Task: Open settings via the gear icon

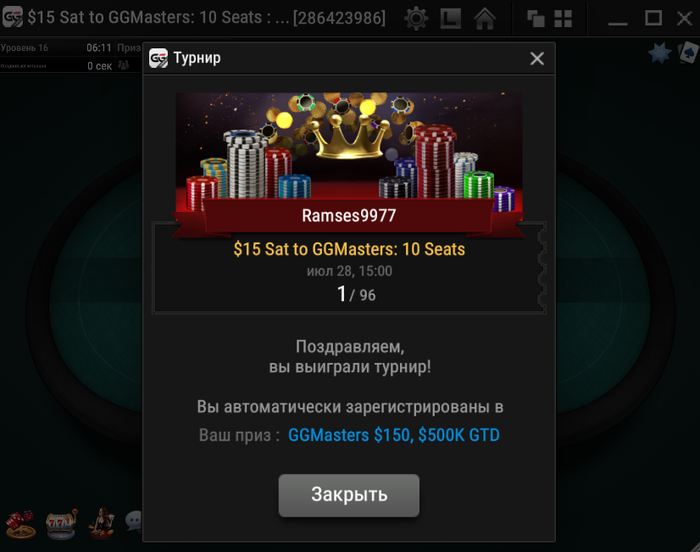Action: [416, 18]
